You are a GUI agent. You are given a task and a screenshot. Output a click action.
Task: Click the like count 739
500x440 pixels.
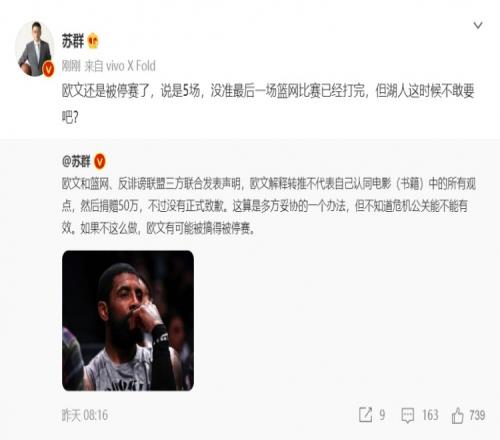pos(477,415)
